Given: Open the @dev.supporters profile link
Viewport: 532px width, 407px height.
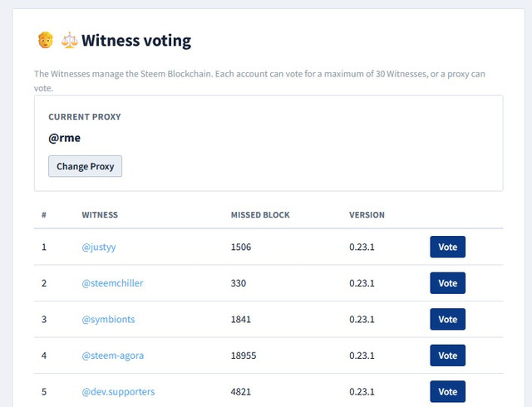Looking at the screenshot, I should pyautogui.click(x=118, y=392).
